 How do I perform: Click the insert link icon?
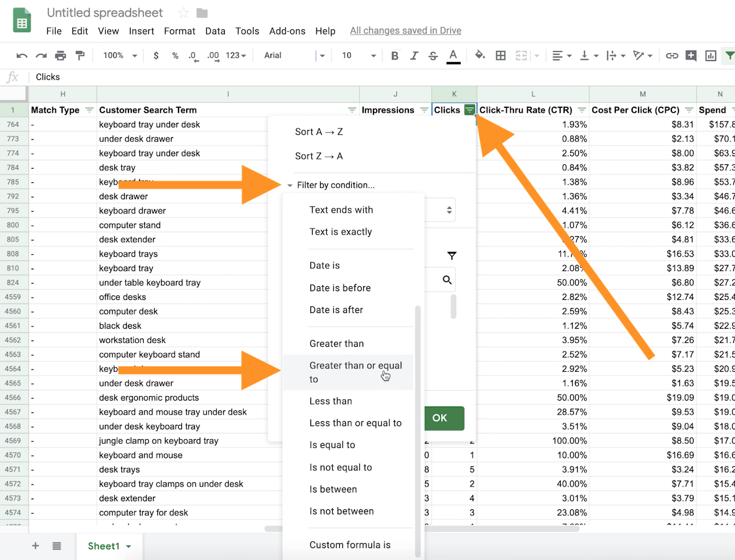(672, 56)
